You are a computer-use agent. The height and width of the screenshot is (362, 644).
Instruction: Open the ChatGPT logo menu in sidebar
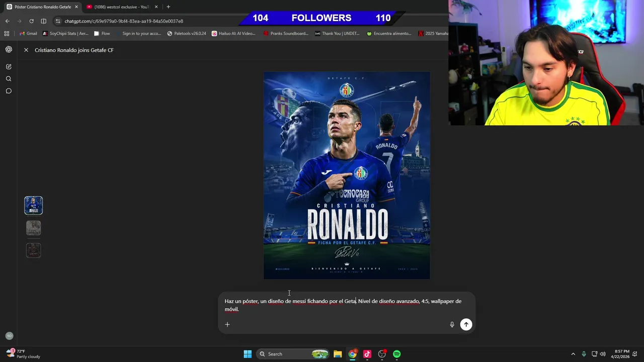pyautogui.click(x=9, y=49)
